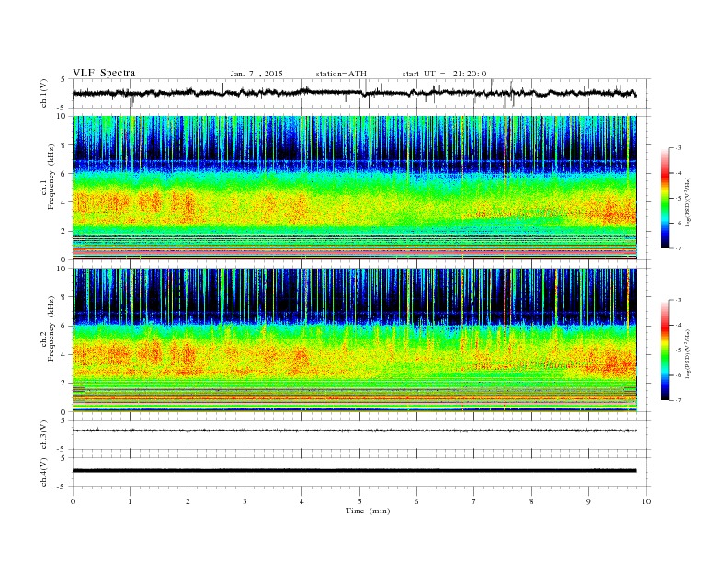Click the "-7" tick on ch.1 colorbar
The image size is (728, 563).
click(678, 248)
